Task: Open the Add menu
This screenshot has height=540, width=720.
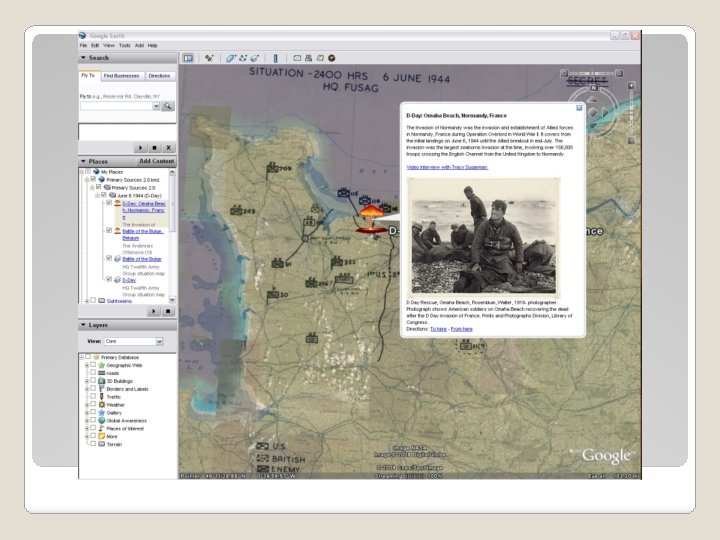Action: pos(139,45)
